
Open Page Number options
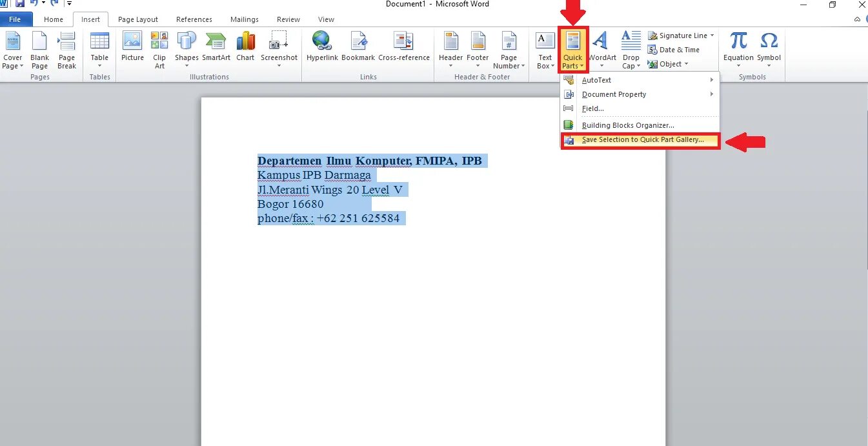tap(509, 50)
